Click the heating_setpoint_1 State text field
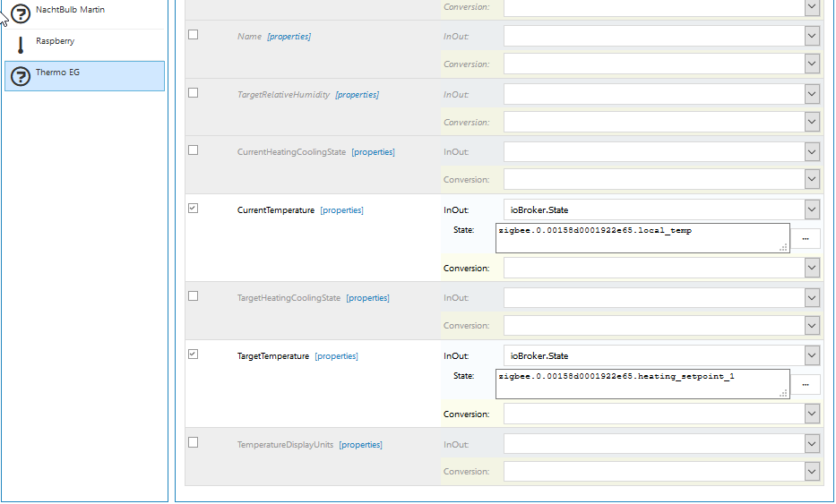 [x=642, y=384]
